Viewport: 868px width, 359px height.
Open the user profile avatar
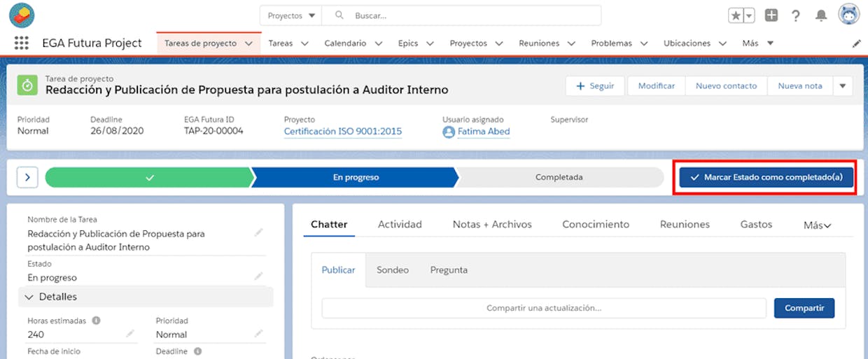(x=849, y=14)
